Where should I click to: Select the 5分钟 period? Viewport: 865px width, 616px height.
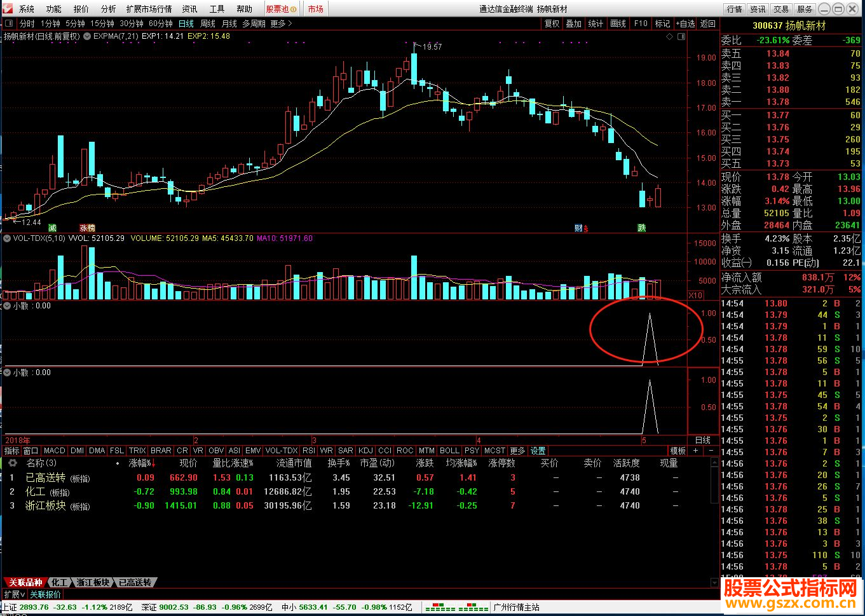(x=75, y=24)
